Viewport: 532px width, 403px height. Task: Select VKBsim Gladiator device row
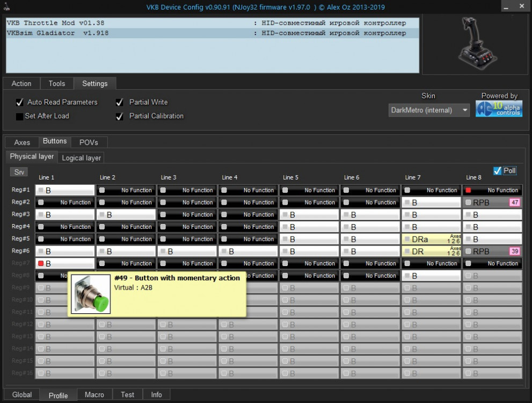pos(213,33)
